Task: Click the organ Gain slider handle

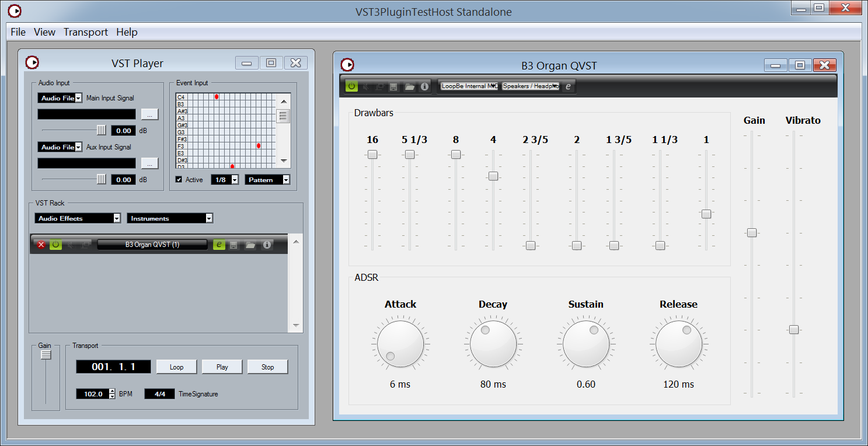Action: 752,232
